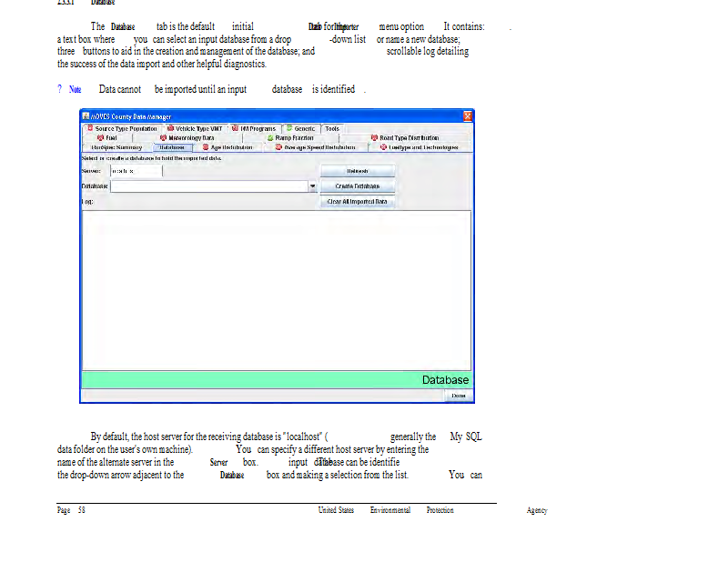The image size is (728, 562).
Task: Switch to the Tools tab
Action: pos(332,129)
